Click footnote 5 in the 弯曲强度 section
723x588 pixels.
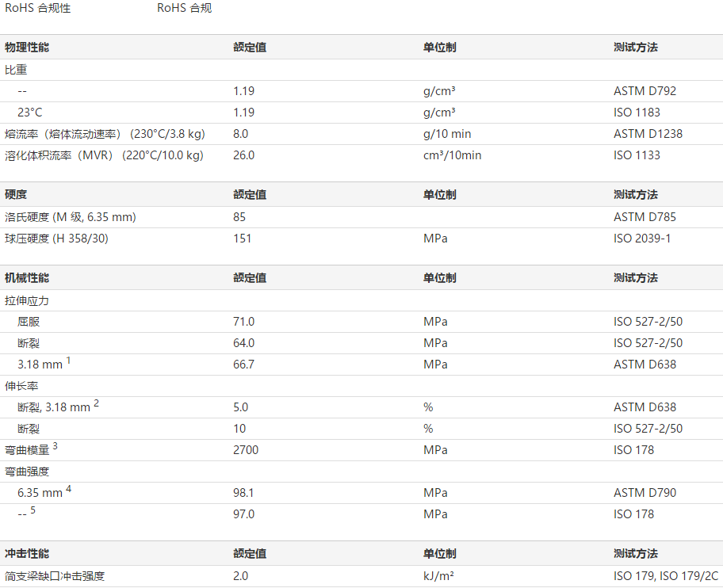(33, 511)
